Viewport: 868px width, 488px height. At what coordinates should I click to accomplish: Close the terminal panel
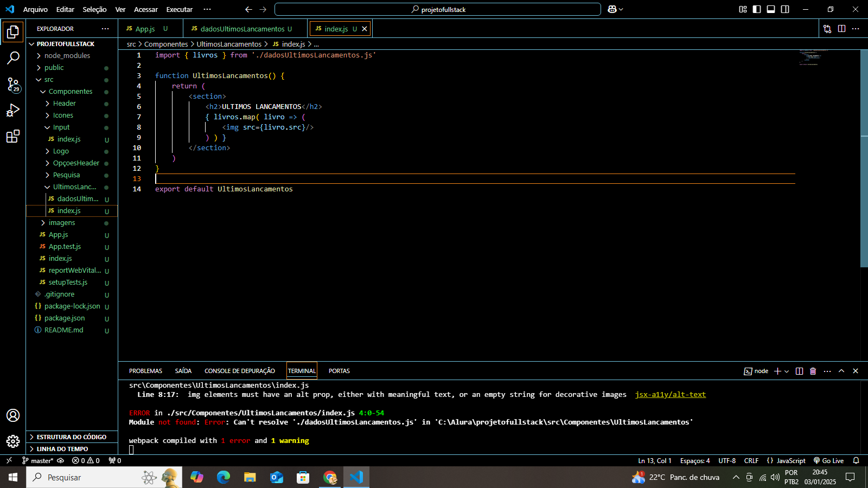(856, 371)
